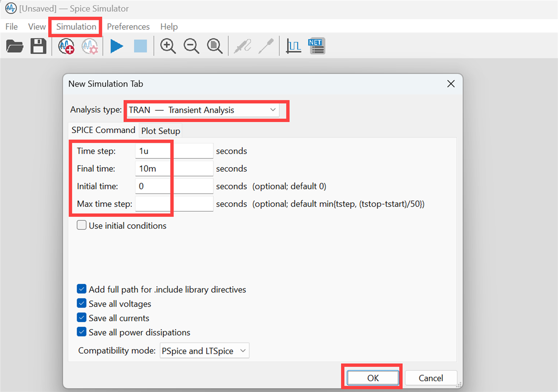Start simulation with blue play button
This screenshot has width=558, height=392.
point(116,46)
